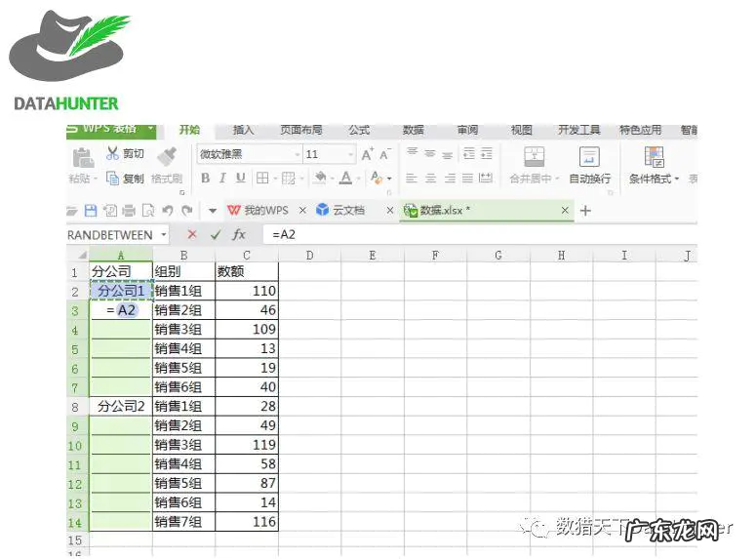This screenshot has width=756, height=559.
Task: Redo the last action
Action: (187, 211)
